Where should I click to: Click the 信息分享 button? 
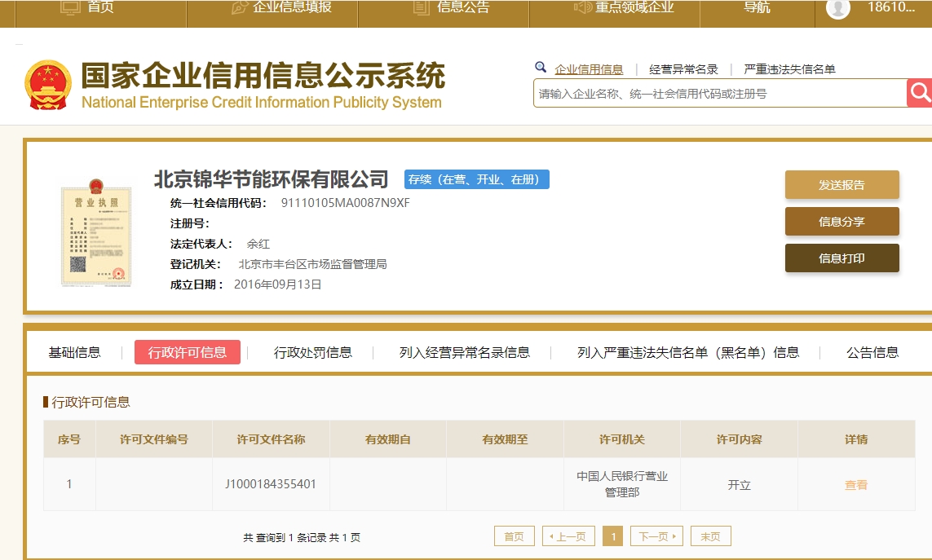pos(841,222)
